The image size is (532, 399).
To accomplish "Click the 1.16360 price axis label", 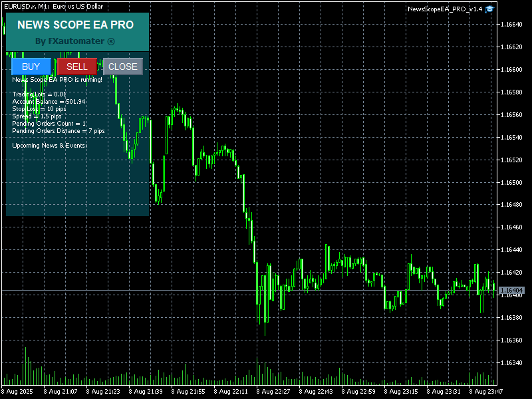I will 511,340.
